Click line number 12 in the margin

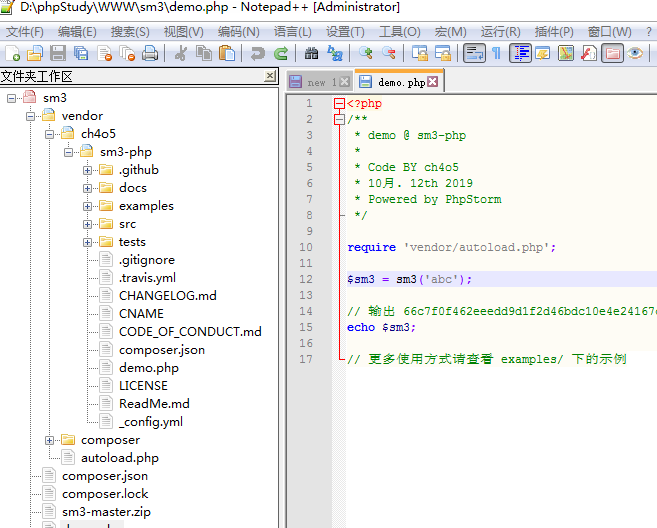click(x=306, y=280)
